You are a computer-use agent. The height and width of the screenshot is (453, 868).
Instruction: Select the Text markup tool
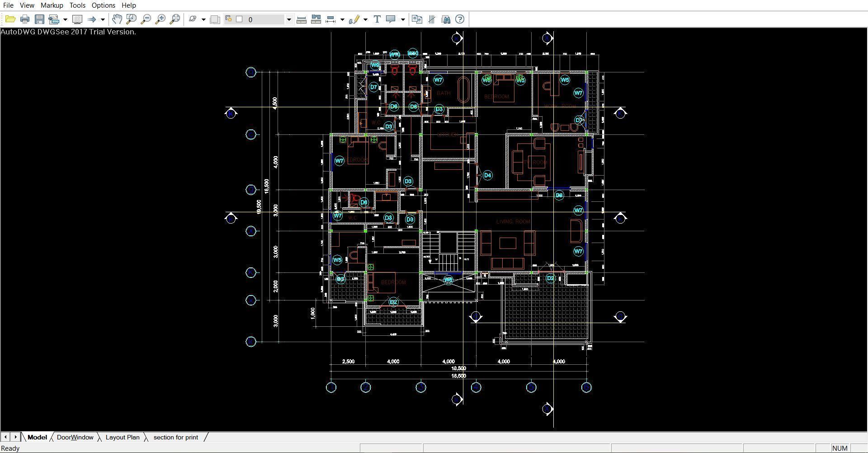(x=377, y=19)
